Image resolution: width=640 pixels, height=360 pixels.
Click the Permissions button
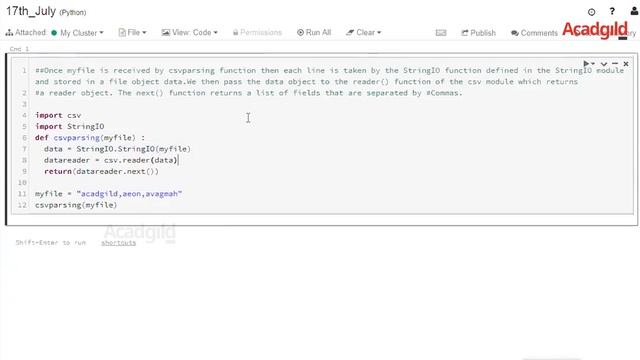click(x=257, y=32)
